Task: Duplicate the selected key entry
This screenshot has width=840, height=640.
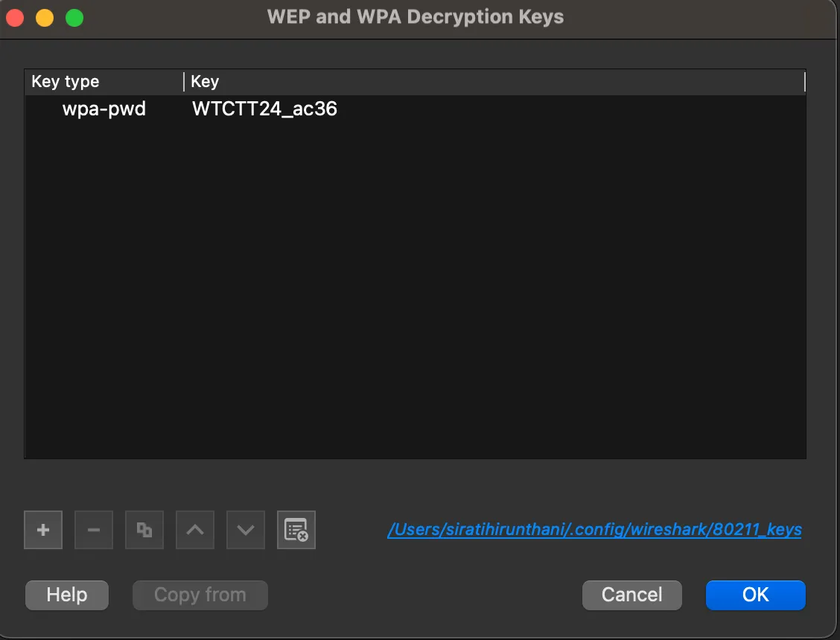Action: [x=144, y=530]
